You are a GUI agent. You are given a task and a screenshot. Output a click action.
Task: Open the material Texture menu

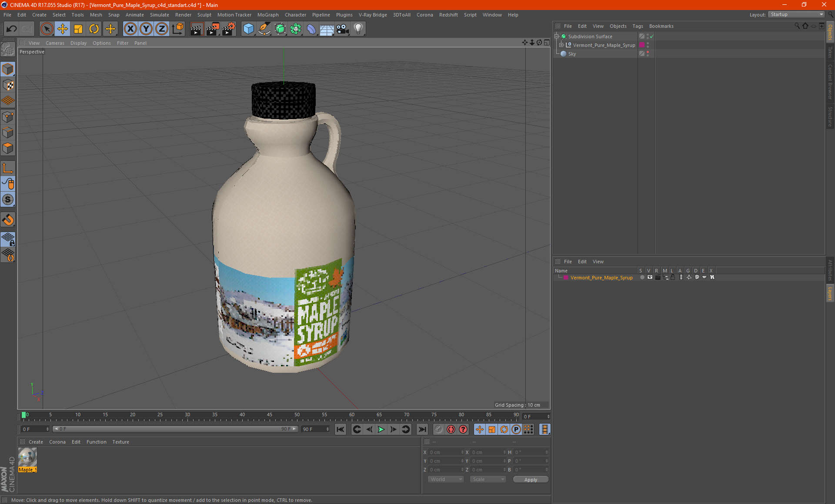click(x=120, y=442)
